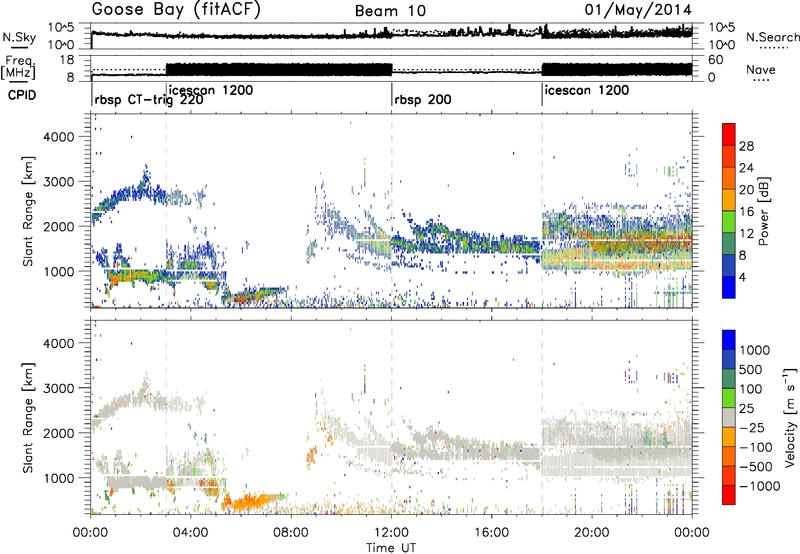800x554 pixels.
Task: Click the '18' frequency axis tick label
Action: pos(66,60)
